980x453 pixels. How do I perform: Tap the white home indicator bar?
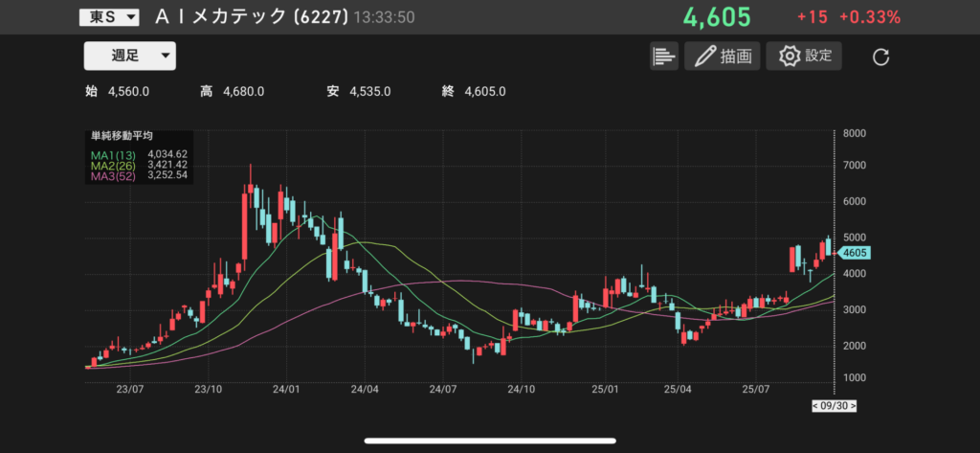tap(489, 442)
